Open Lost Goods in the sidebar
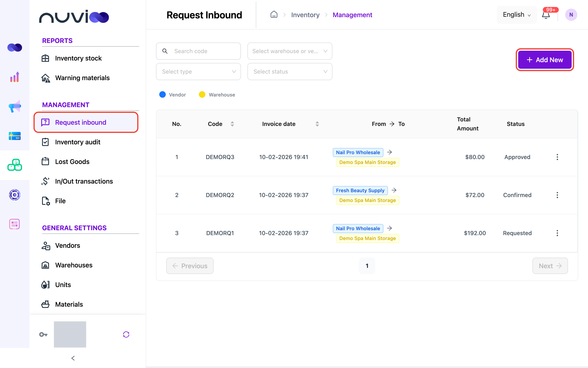The height and width of the screenshot is (368, 588). [72, 162]
